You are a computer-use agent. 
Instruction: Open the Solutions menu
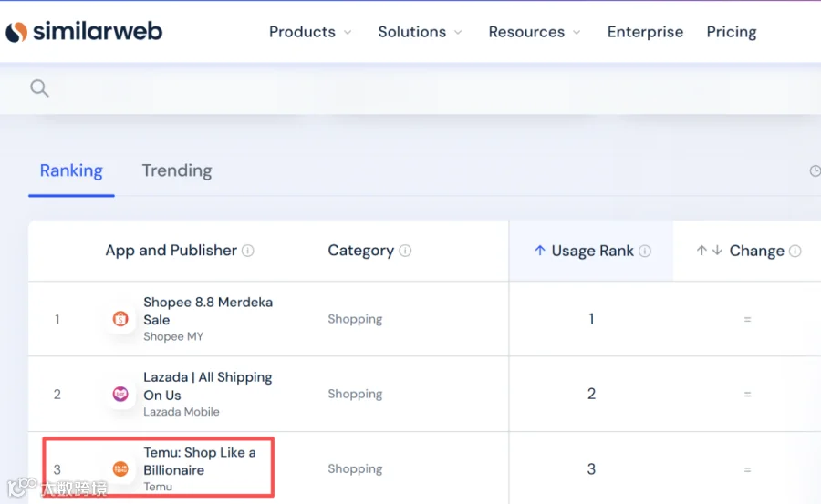tap(412, 32)
